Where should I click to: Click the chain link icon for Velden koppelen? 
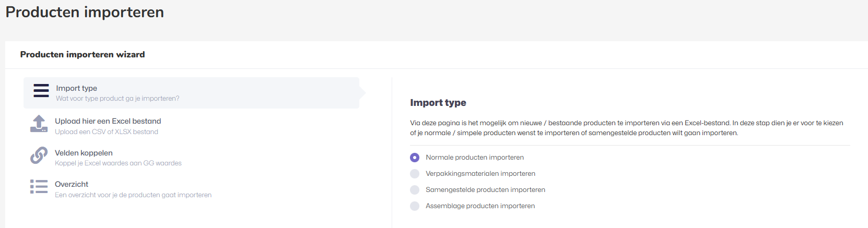pyautogui.click(x=39, y=155)
